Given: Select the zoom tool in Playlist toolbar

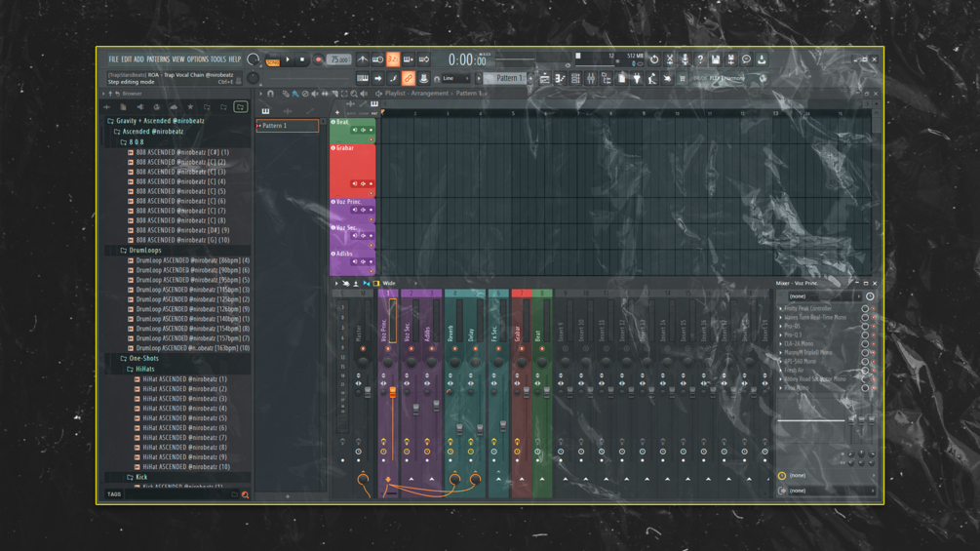Looking at the screenshot, I should coord(354,94).
